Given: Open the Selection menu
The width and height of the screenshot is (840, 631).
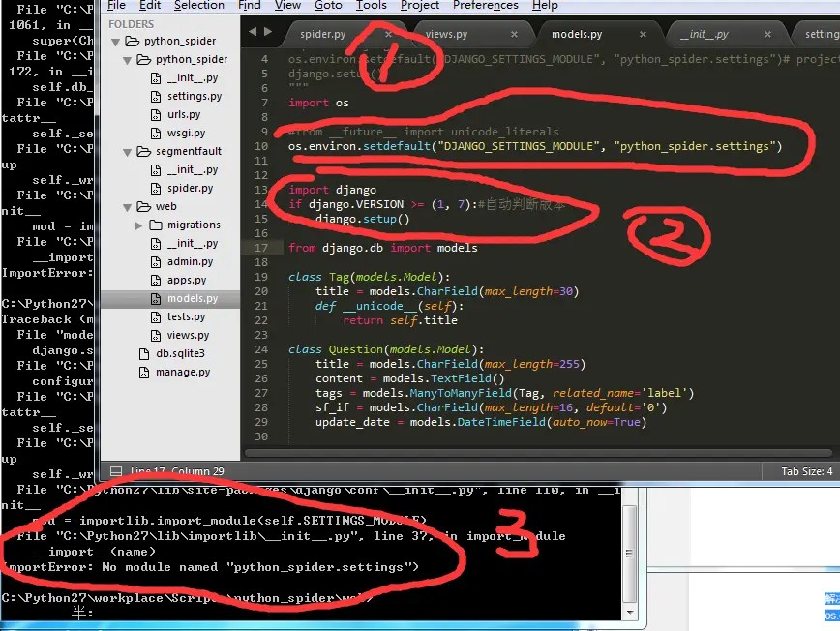Looking at the screenshot, I should [x=198, y=6].
